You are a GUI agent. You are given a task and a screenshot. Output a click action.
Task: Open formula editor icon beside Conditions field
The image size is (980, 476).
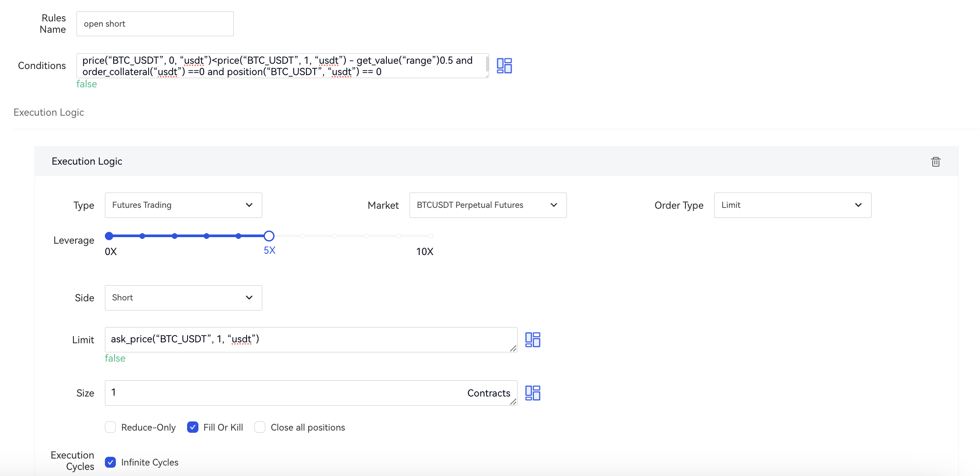pos(504,66)
